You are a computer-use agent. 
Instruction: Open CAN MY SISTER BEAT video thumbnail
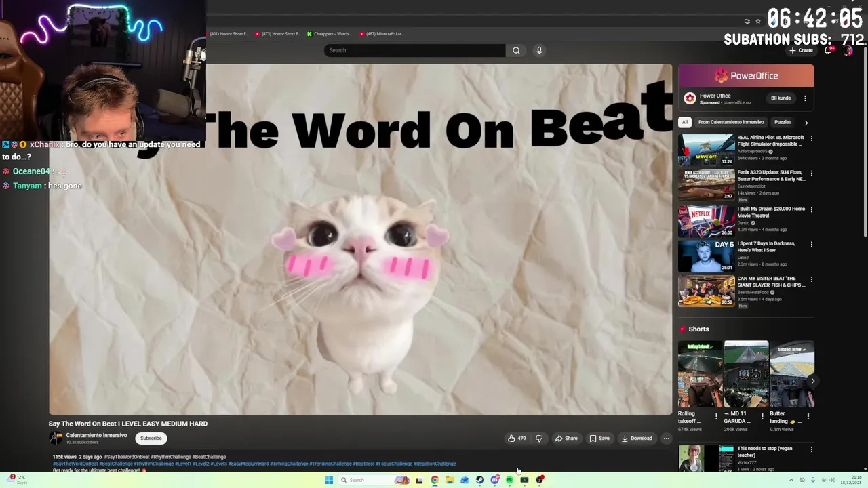coord(706,291)
